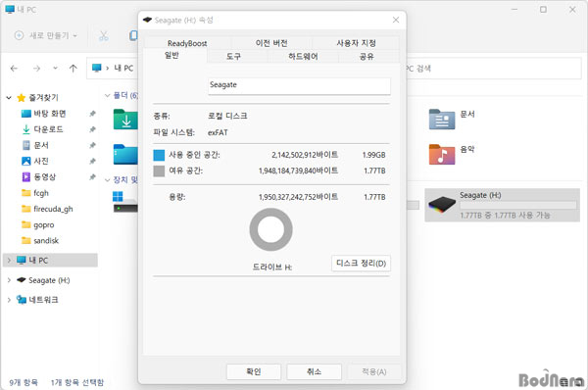Click the blue used-space color swatch
The image size is (588, 390).
159,155
